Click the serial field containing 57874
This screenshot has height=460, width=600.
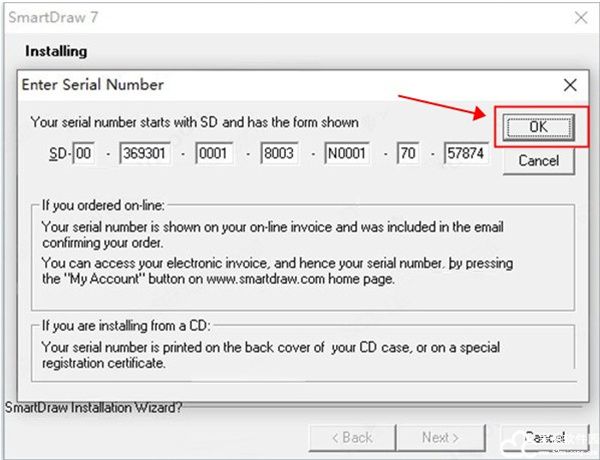coord(466,153)
